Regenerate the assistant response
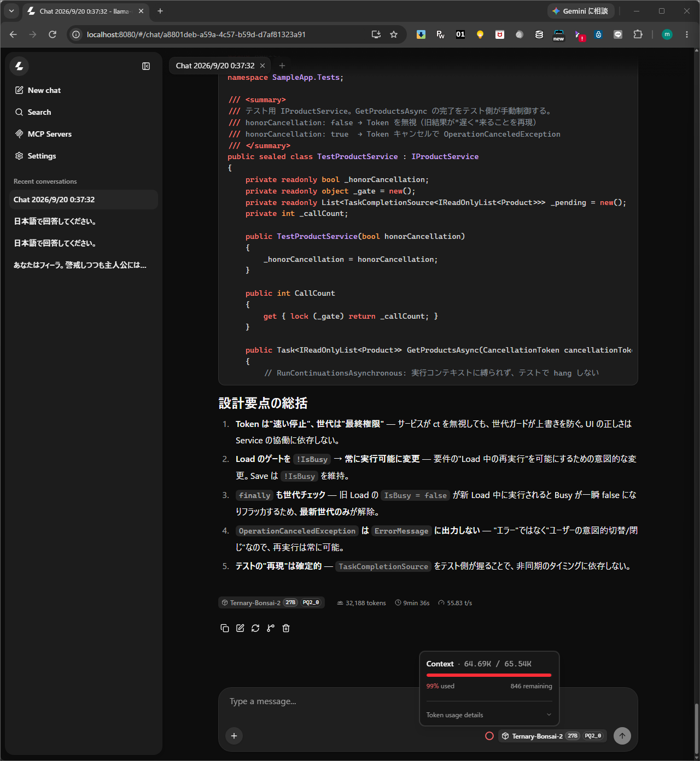Screen dimensions: 700x761 tap(255, 628)
